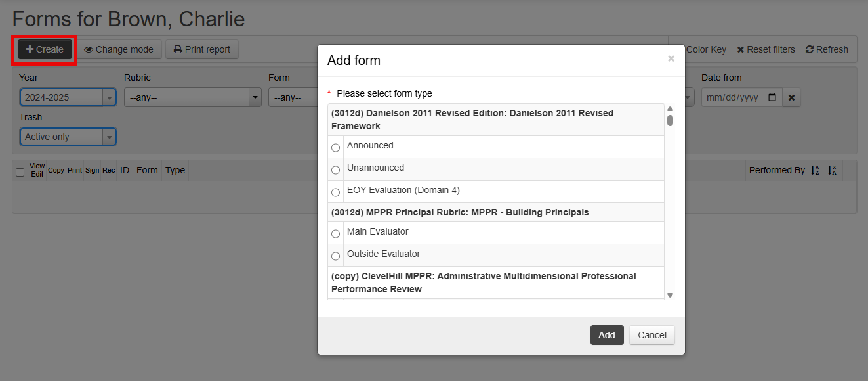This screenshot has width=868, height=381.
Task: Select EOY Evaluation (Domain 4) radio button
Action: [x=336, y=192]
